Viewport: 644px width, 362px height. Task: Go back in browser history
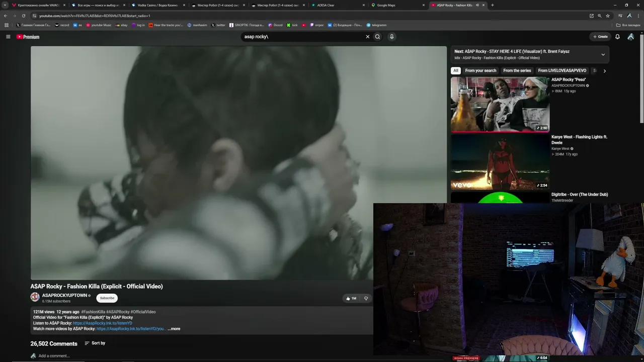6,16
